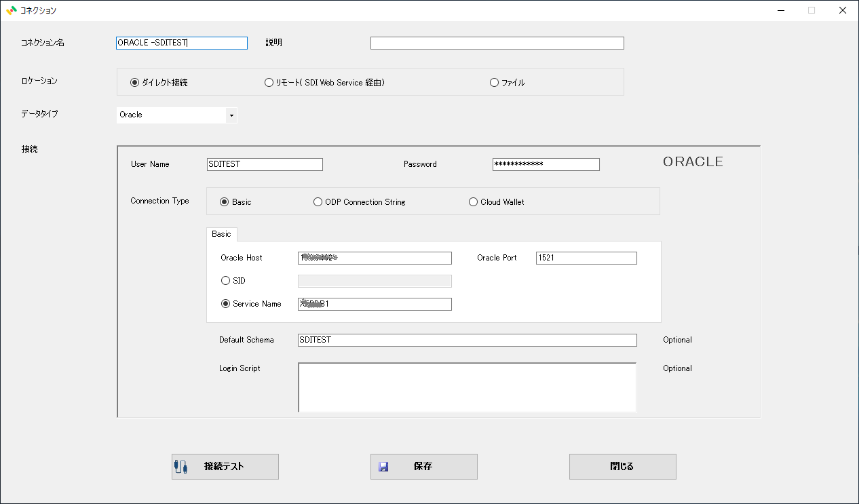Click the Optional text beside Default Schema
The height and width of the screenshot is (504, 859).
(x=677, y=340)
